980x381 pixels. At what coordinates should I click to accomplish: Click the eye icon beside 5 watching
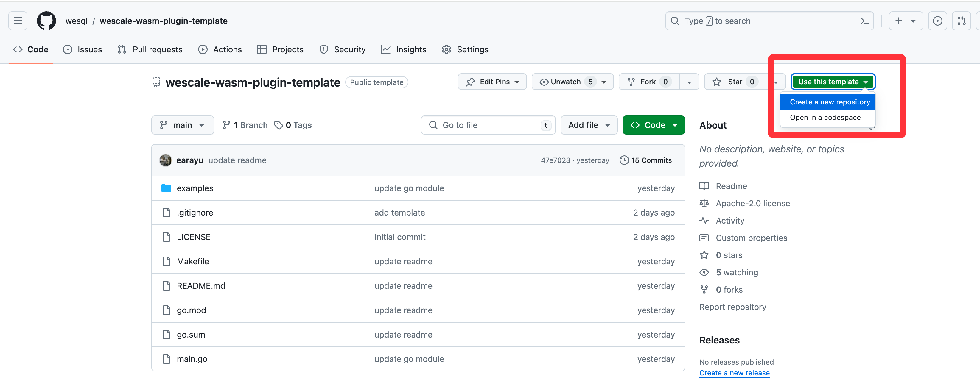pos(704,273)
